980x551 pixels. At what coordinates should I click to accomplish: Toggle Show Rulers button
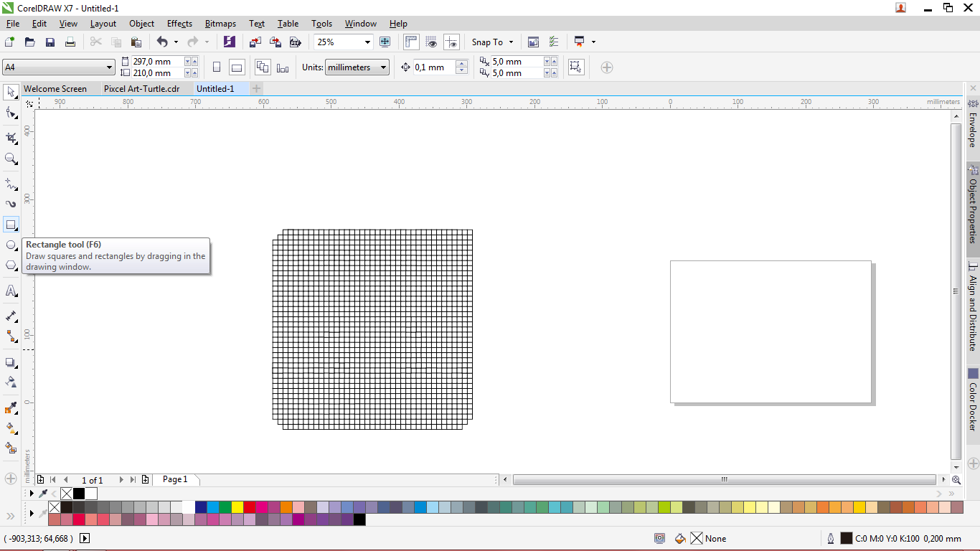[411, 42]
